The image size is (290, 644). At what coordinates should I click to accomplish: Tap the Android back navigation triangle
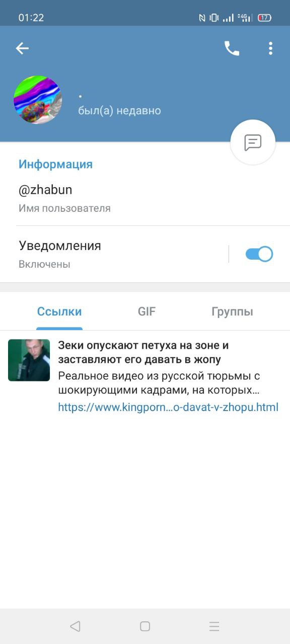(75, 626)
